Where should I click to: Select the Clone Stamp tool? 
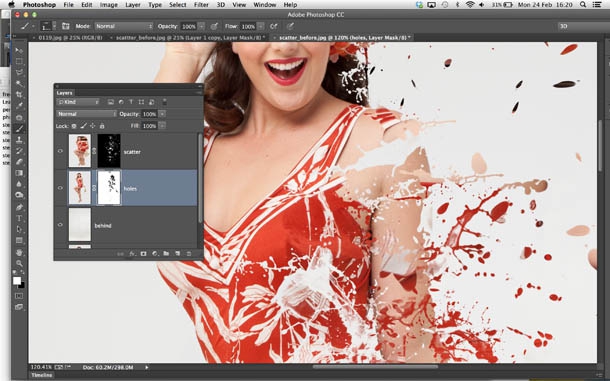pos(19,139)
